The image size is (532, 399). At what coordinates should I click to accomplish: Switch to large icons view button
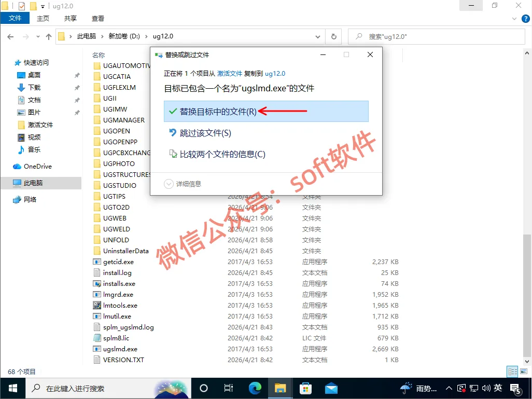pos(524,372)
